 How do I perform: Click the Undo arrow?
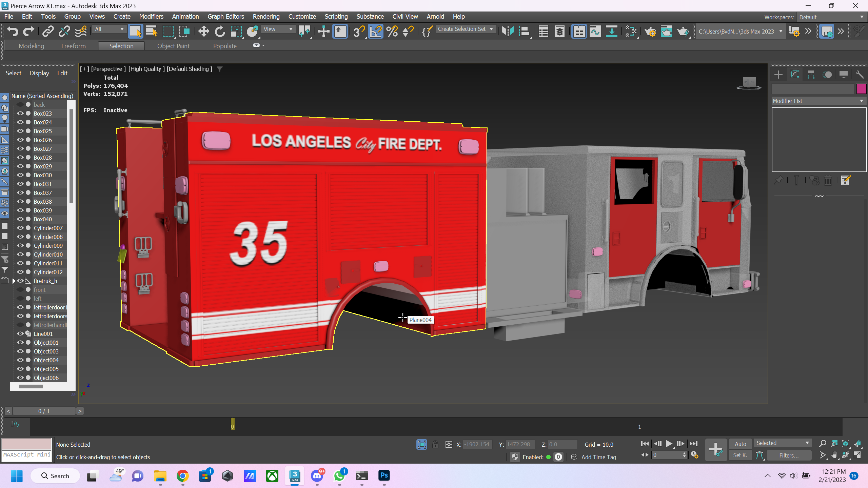coord(13,32)
